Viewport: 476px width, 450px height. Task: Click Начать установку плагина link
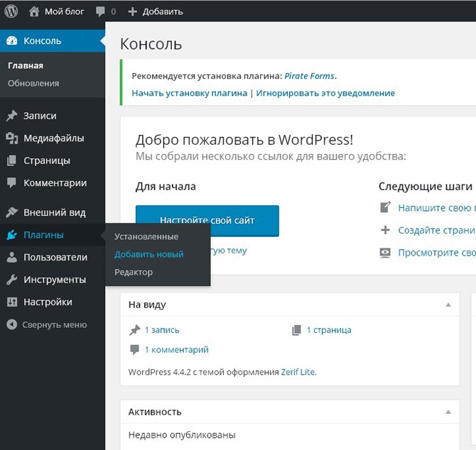[x=190, y=93]
